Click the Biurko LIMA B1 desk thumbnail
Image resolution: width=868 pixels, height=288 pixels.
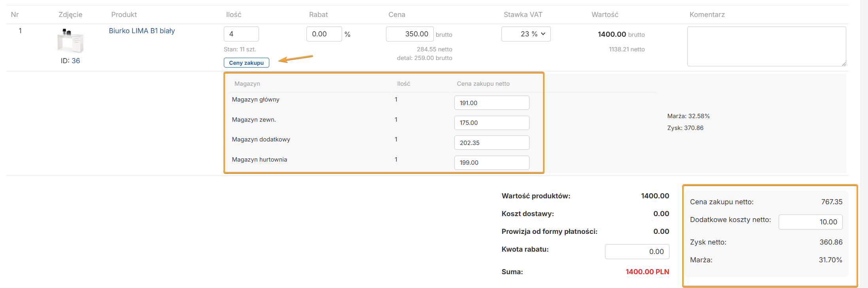point(70,41)
